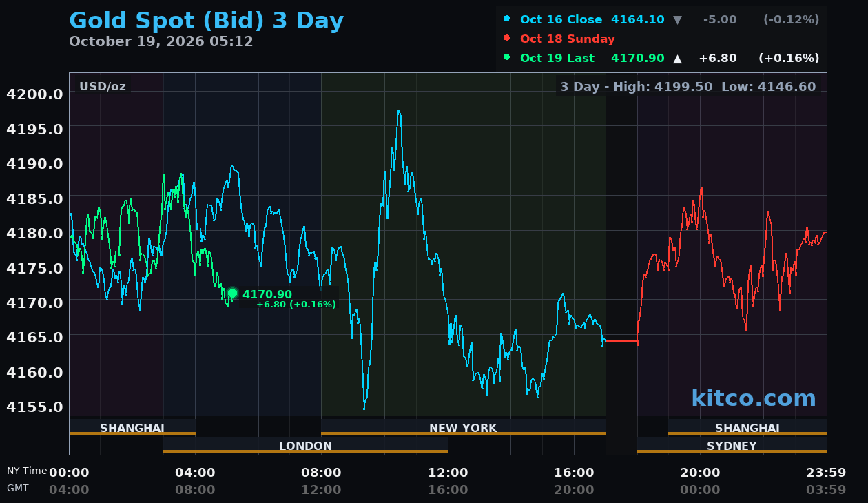Click the SYDNEY session bar
The image size is (868, 503).
pyautogui.click(x=732, y=445)
